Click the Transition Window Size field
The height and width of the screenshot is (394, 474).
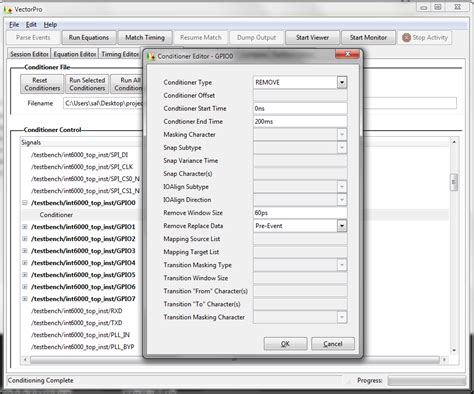(300, 278)
